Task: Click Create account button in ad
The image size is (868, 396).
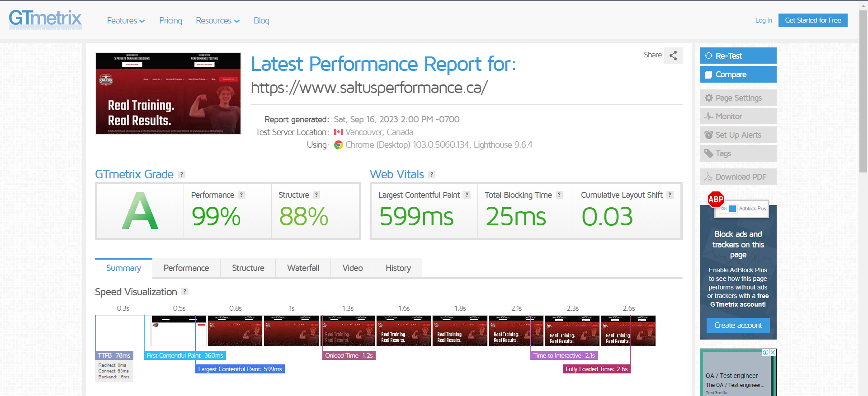Action: [738, 325]
